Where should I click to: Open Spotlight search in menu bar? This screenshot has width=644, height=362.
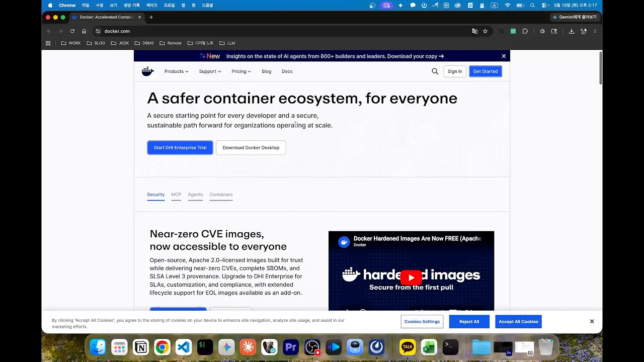coord(532,5)
